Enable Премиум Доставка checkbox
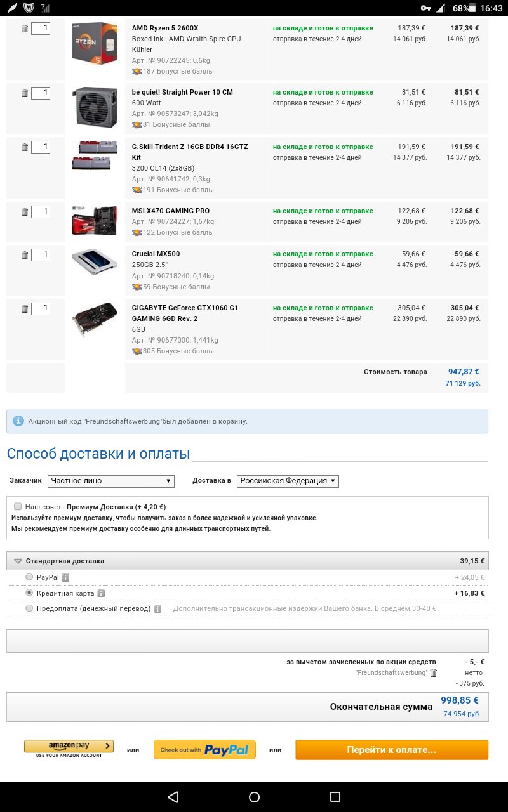508x812 pixels. pos(18,507)
